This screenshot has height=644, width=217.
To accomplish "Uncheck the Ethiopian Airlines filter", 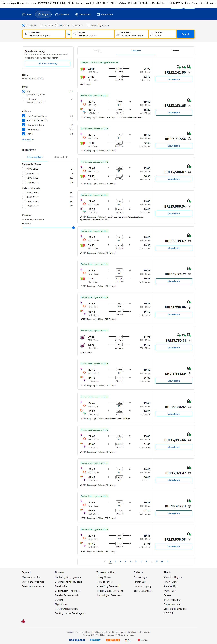I will (23, 125).
